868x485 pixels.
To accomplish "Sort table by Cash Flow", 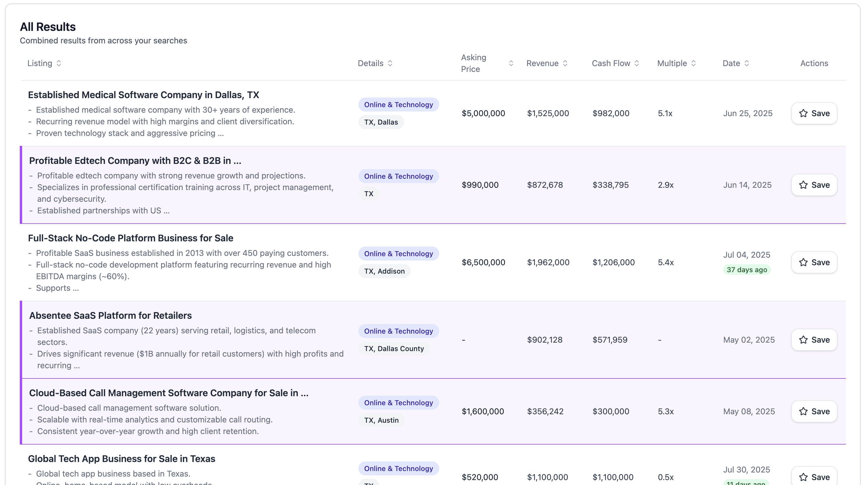I will tap(636, 63).
